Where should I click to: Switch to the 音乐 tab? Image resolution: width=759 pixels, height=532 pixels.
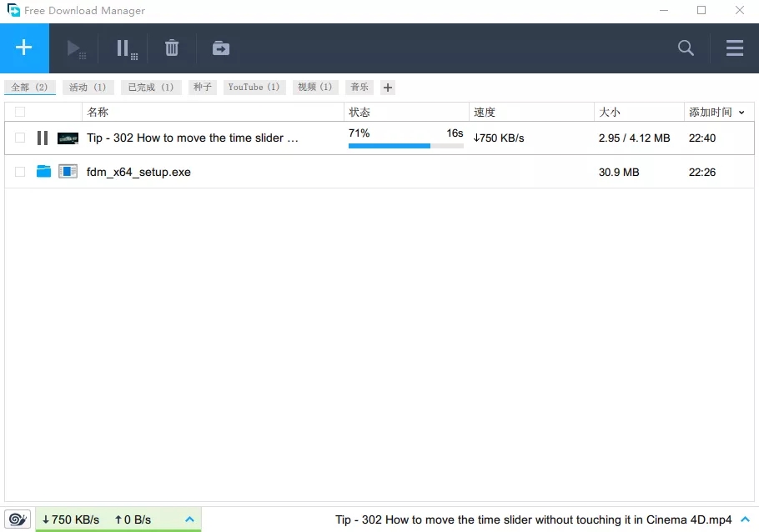(x=359, y=87)
